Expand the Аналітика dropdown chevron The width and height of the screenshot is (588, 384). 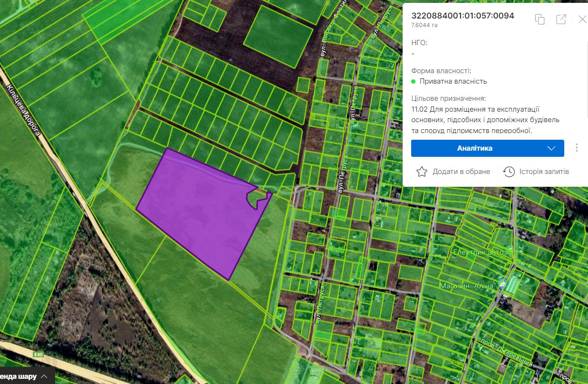[551, 148]
